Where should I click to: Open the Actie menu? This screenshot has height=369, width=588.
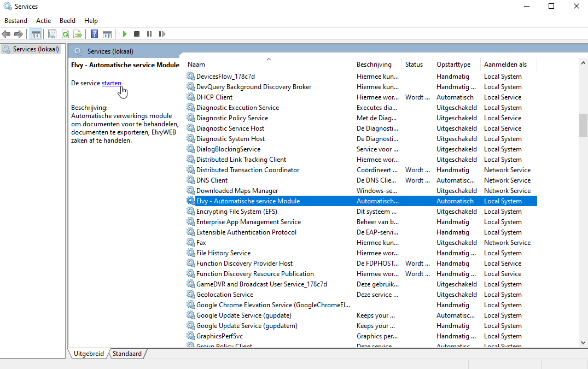tap(44, 21)
